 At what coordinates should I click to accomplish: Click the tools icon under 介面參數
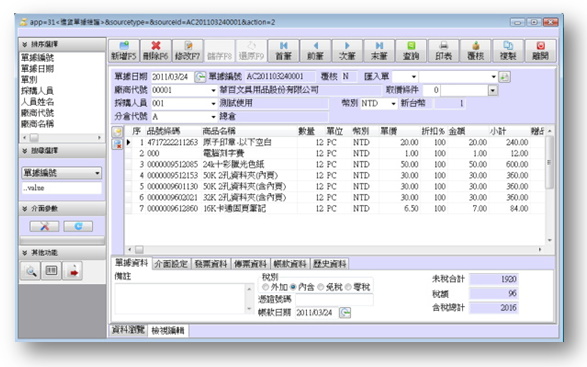coord(44,226)
